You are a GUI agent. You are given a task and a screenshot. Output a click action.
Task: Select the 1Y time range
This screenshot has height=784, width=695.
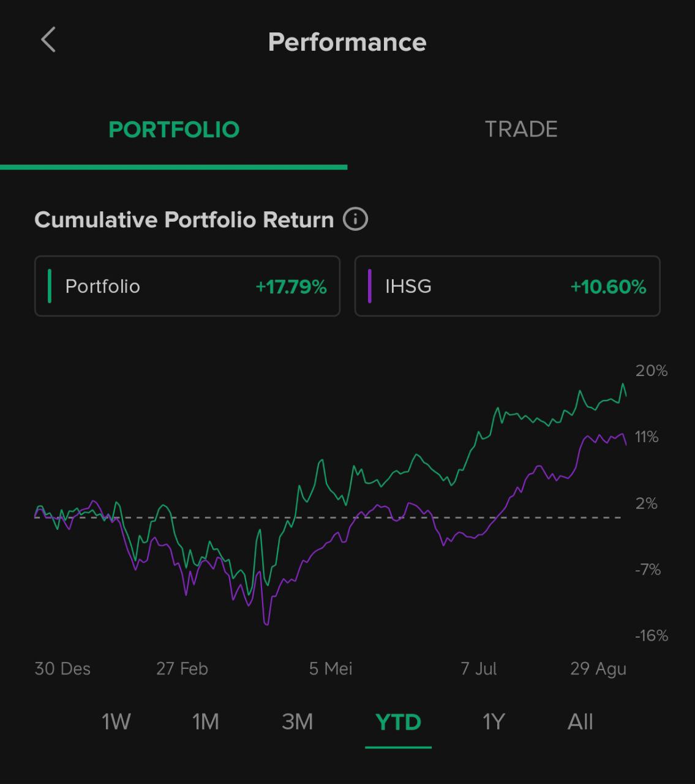(x=494, y=722)
